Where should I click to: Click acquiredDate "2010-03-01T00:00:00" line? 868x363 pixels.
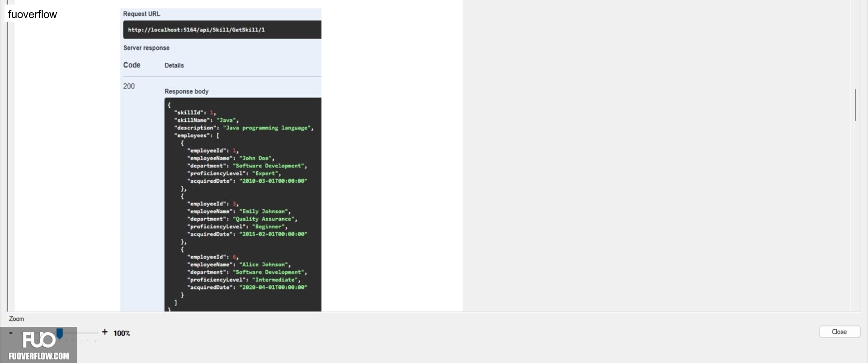pos(247,181)
